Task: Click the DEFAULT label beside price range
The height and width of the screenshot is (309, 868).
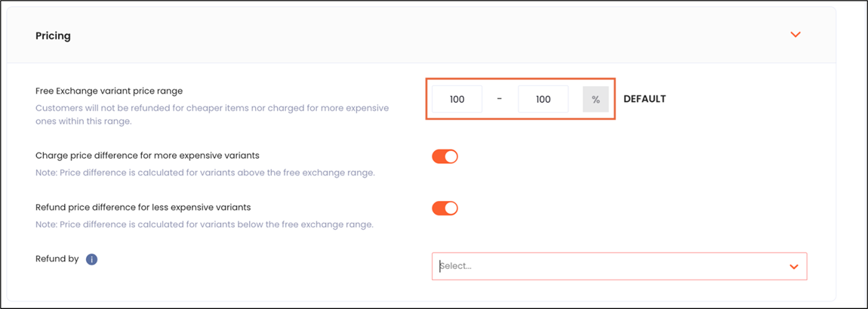Action: [645, 99]
